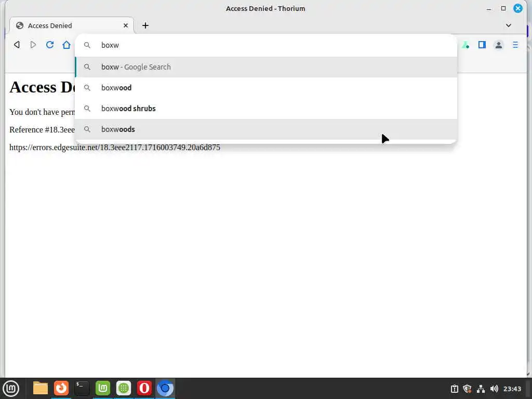Viewport: 532px width, 399px height.
Task: Go forward with the forward arrow
Action: [33, 45]
